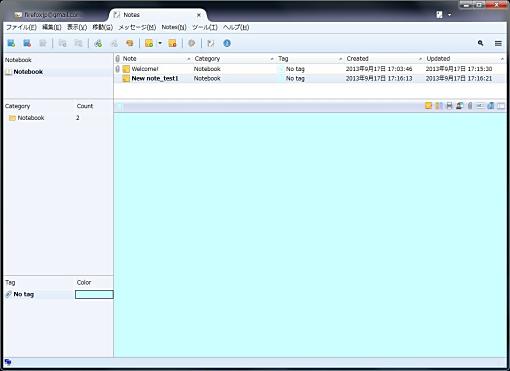Screen dimensions: 510x371
Task: Open the new note dropdown arrow
Action: coord(160,43)
